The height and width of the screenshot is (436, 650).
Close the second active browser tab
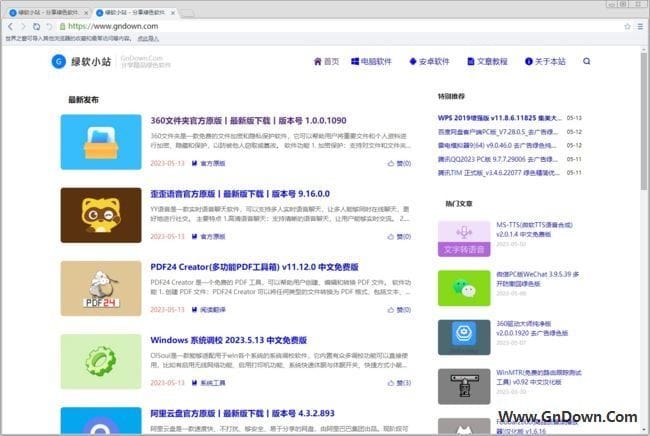tap(173, 13)
